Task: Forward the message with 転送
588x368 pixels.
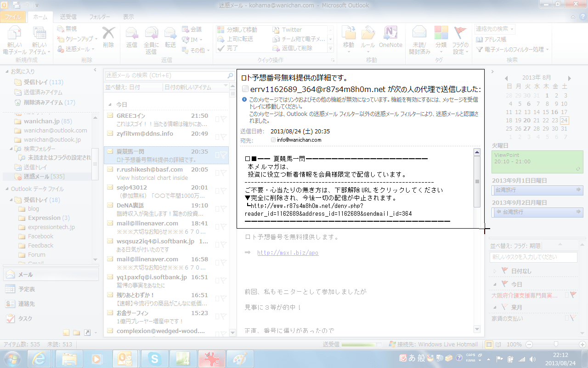Action: (170, 37)
